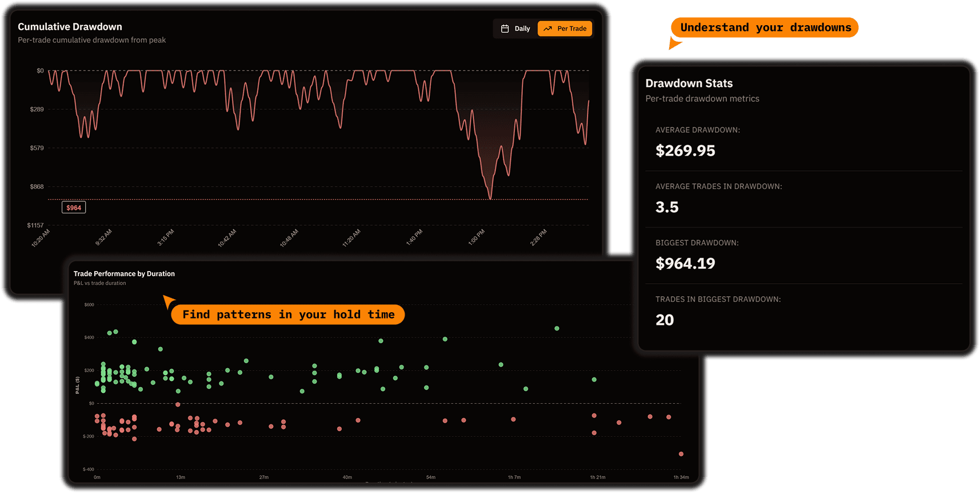Click the $-400 label on scatter chart
Screen dimensions: 980x493
pos(89,470)
